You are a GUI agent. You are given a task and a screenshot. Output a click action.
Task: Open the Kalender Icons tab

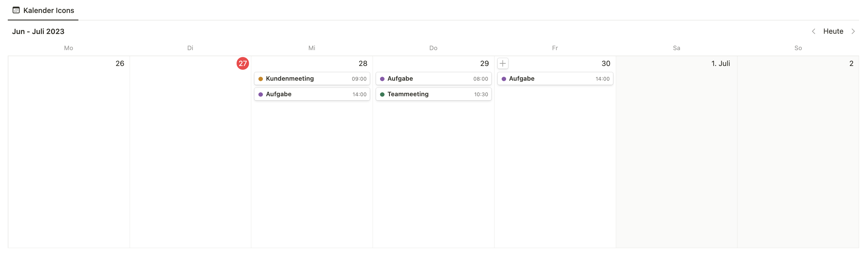[x=43, y=10]
